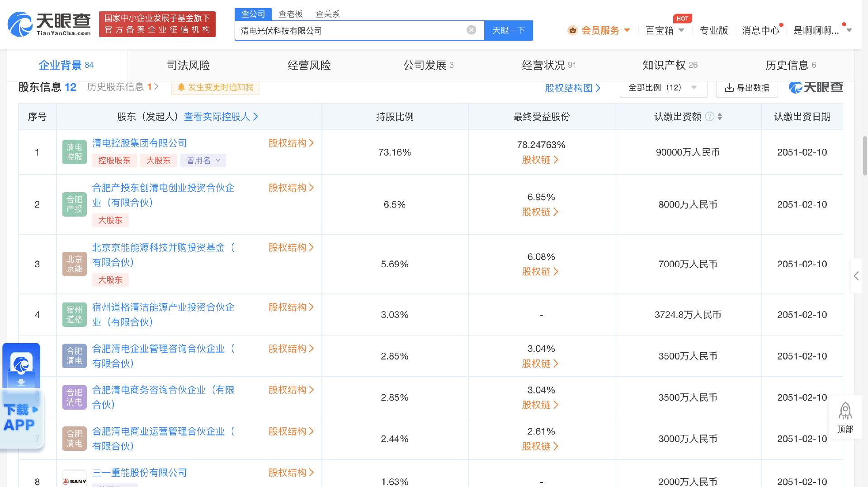
Task: Click the 控股股东 tag
Action: (x=114, y=161)
